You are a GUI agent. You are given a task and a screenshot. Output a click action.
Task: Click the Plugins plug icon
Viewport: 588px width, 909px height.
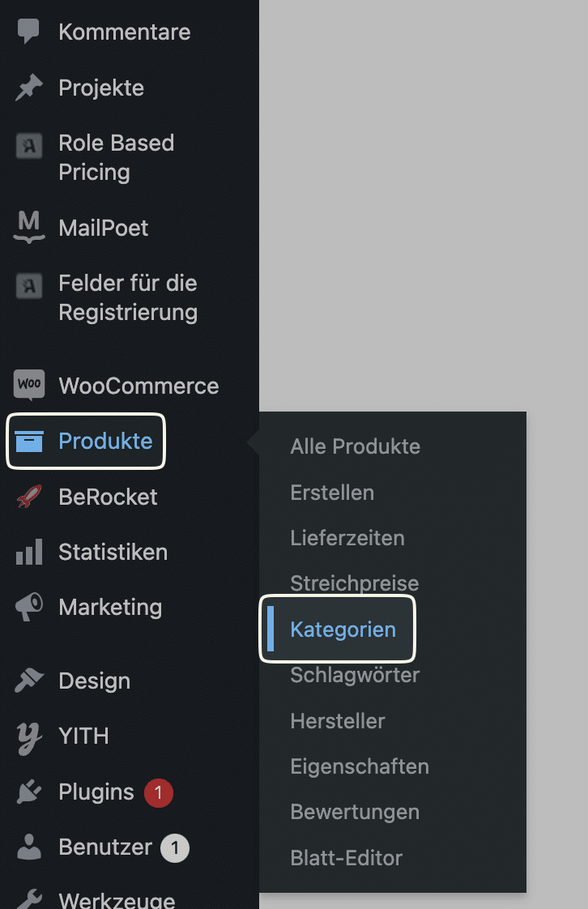pos(29,792)
